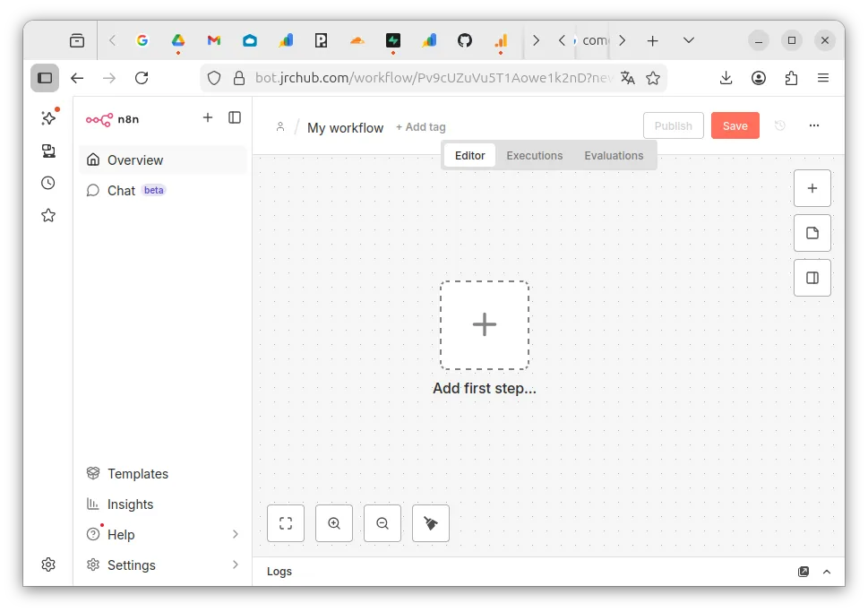Collapse the n8n sidebar panel
Screen dimensions: 868x612
click(235, 117)
